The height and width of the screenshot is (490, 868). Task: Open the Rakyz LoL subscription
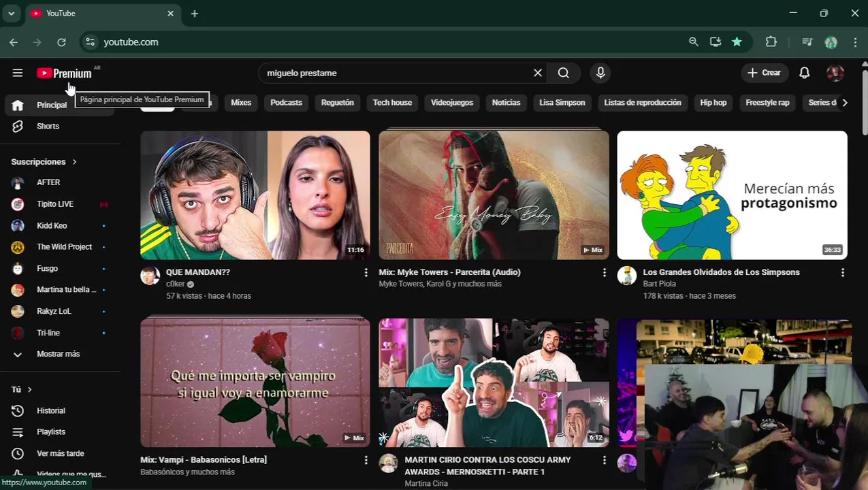point(60,311)
